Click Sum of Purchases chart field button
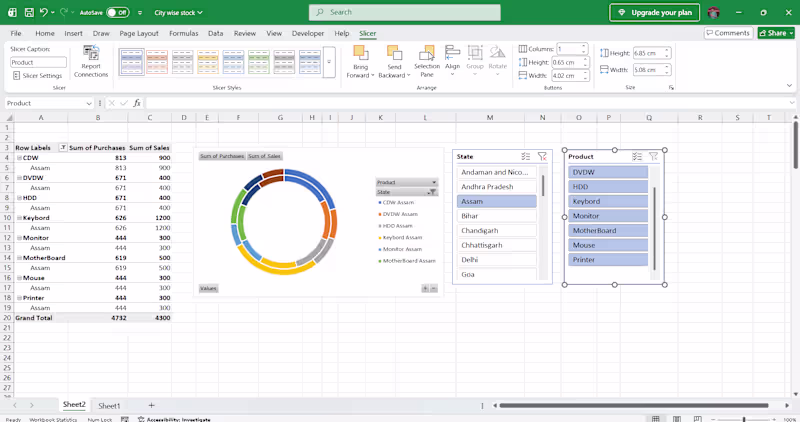The image size is (800, 422). point(222,156)
